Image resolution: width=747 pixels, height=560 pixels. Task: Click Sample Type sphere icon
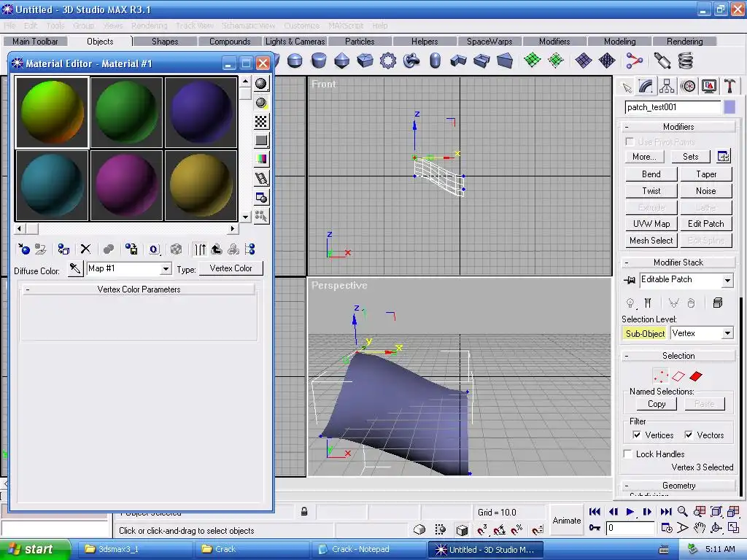click(x=261, y=84)
